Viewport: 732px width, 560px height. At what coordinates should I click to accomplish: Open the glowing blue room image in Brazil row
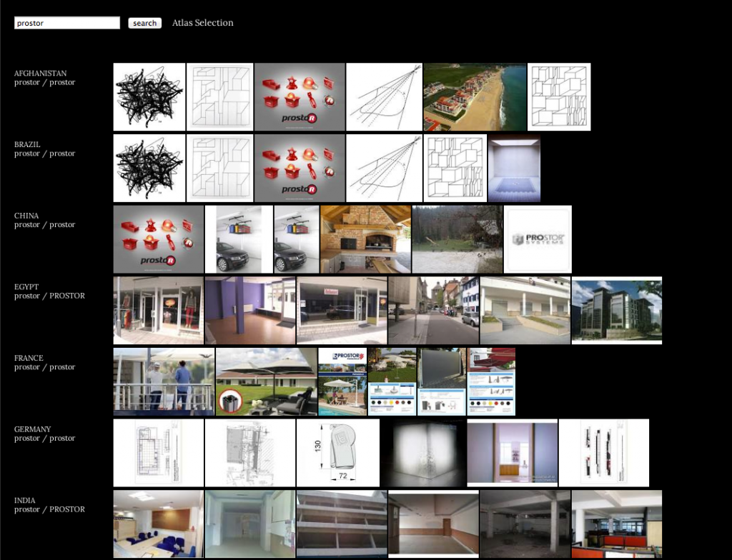point(514,168)
